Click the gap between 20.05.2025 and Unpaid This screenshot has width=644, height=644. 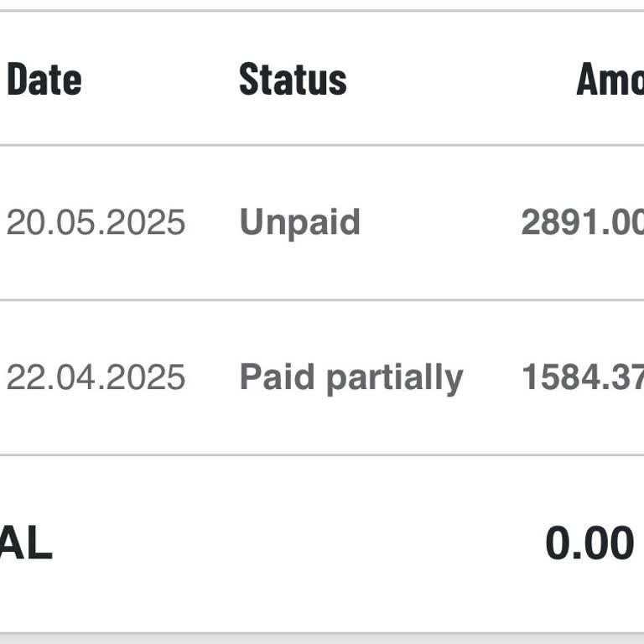tap(212, 223)
